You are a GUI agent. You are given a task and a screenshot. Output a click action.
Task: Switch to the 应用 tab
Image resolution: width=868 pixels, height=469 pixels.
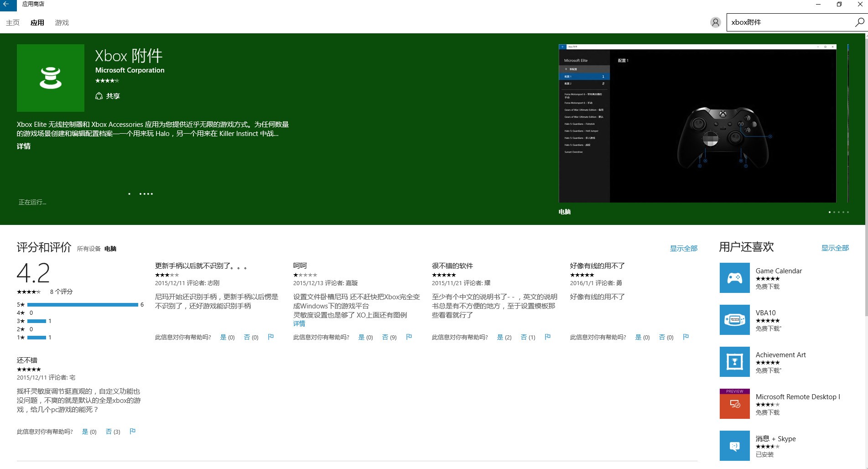point(37,22)
